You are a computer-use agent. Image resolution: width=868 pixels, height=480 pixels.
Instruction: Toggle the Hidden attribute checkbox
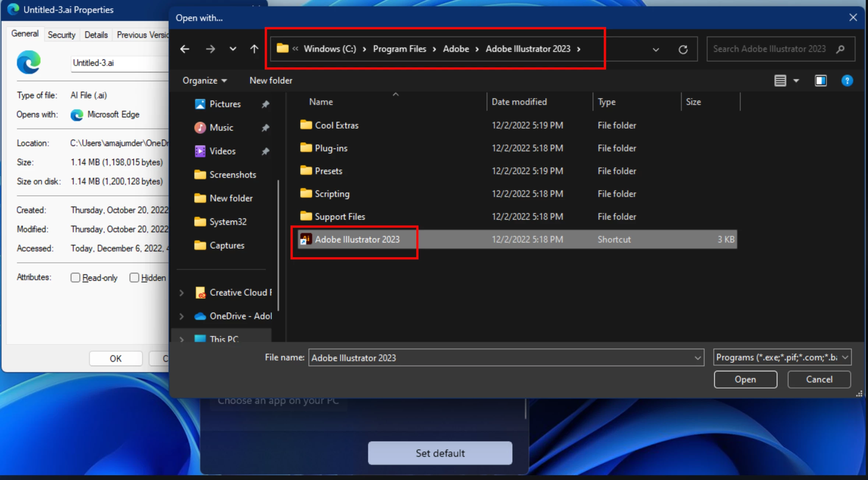click(x=134, y=278)
